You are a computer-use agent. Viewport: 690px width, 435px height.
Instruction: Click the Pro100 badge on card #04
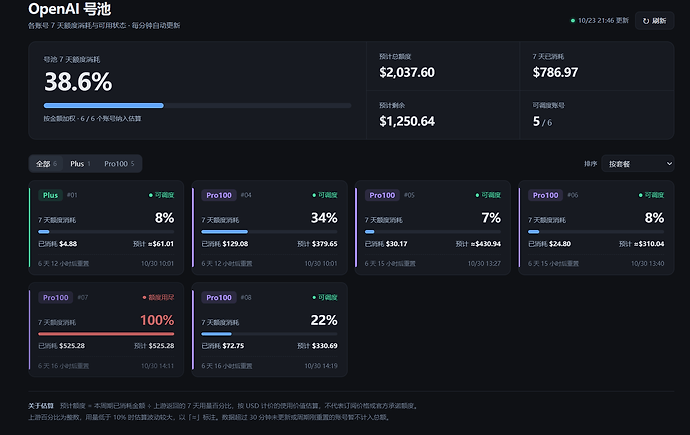[219, 195]
